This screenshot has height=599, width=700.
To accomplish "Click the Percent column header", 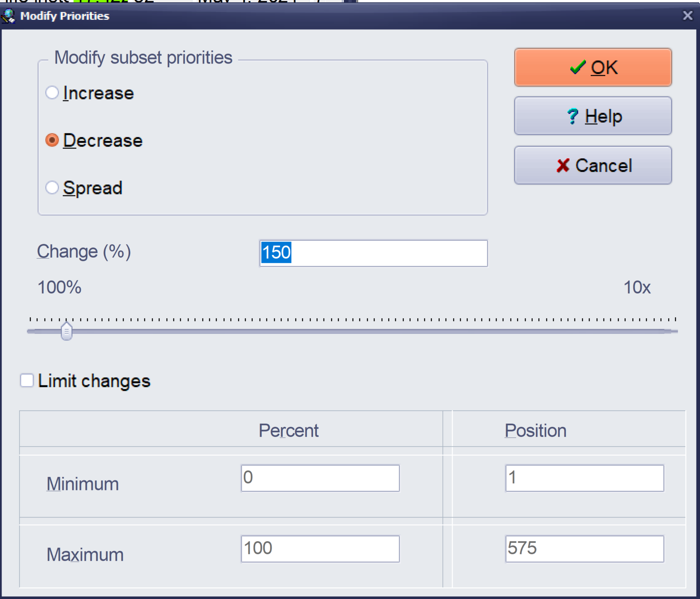I will 289,430.
